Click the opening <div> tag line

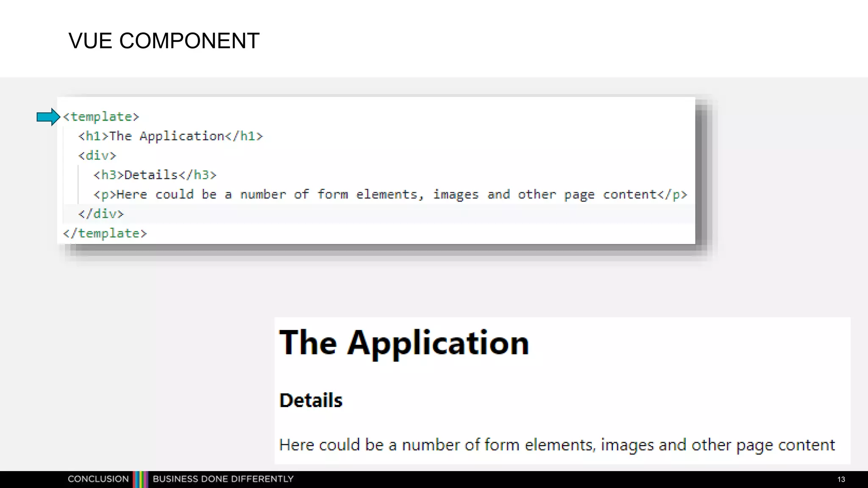[x=97, y=155]
